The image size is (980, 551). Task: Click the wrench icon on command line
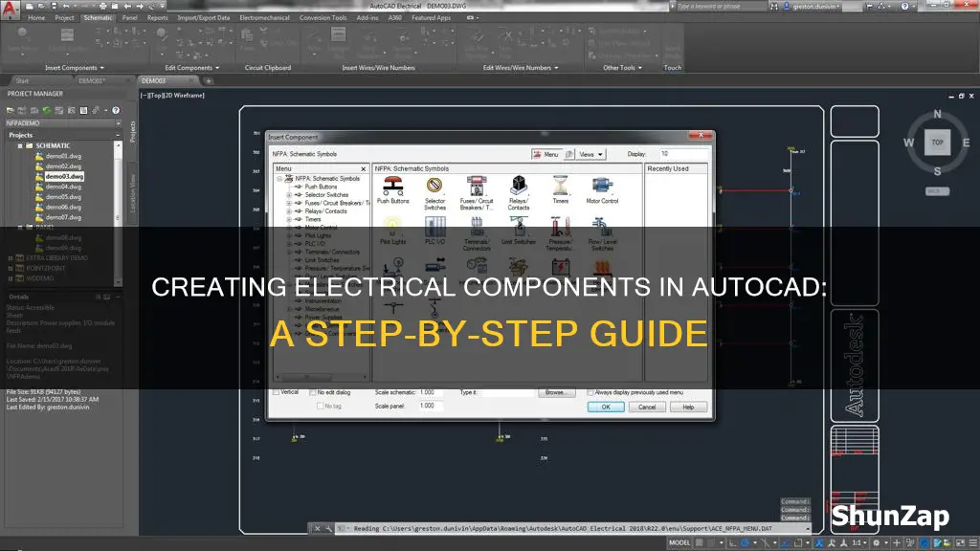[329, 528]
